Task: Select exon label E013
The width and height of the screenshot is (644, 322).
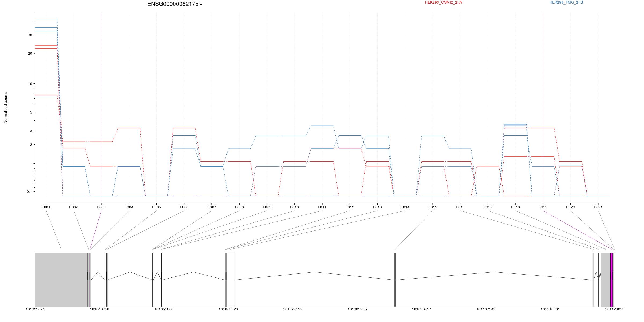Action: [x=377, y=207]
